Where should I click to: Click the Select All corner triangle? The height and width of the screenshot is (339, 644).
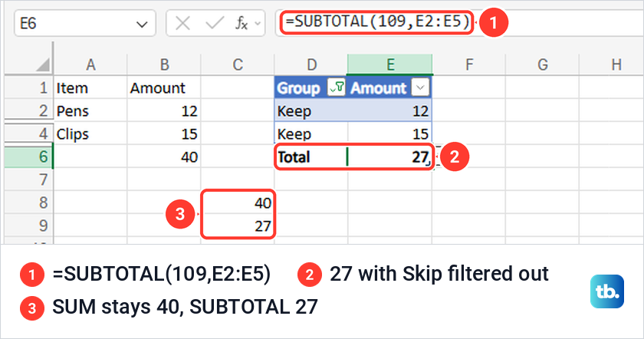pyautogui.click(x=42, y=65)
